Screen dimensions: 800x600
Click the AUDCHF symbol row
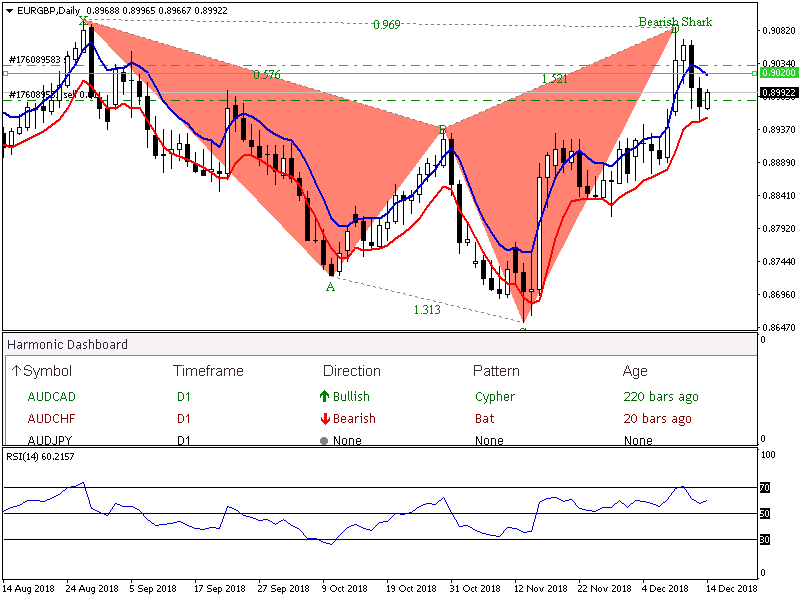[51, 418]
